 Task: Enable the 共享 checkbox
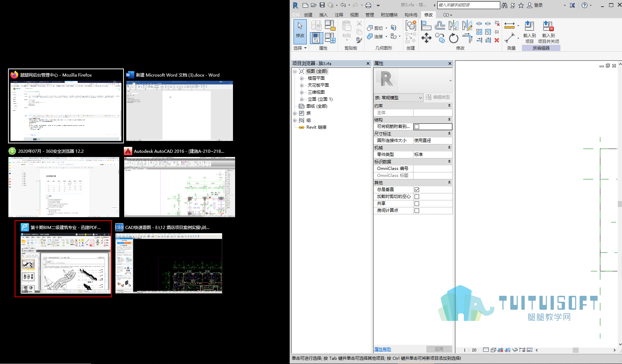pos(417,204)
